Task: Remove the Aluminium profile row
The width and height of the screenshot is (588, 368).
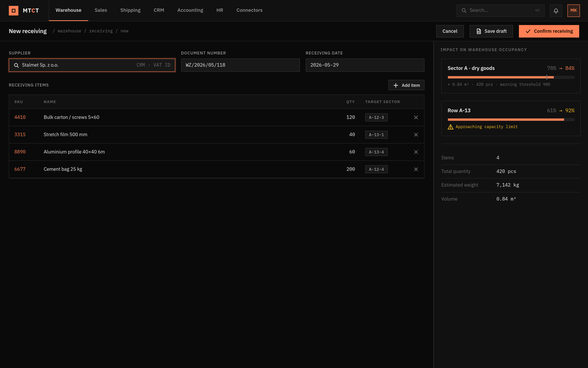Action: coord(416,152)
